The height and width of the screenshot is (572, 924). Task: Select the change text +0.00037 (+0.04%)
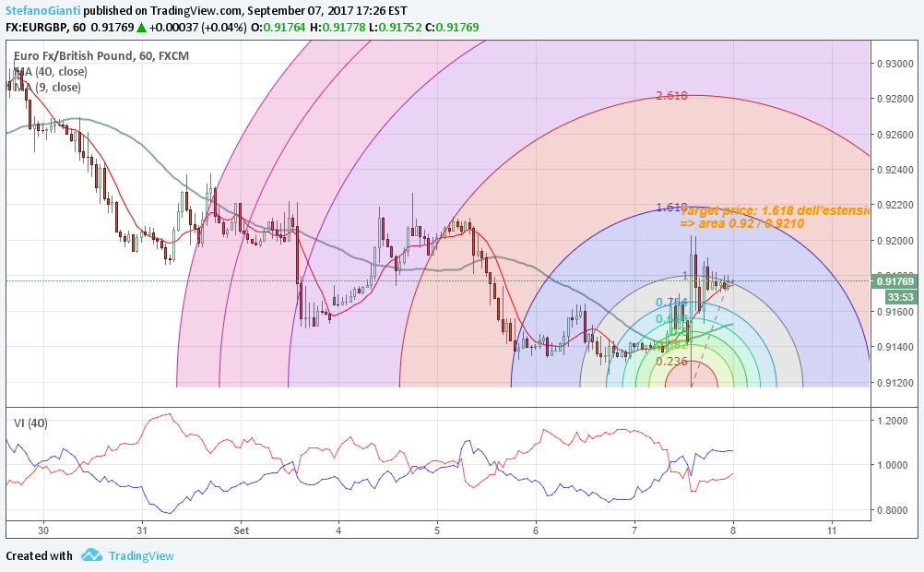(198, 27)
